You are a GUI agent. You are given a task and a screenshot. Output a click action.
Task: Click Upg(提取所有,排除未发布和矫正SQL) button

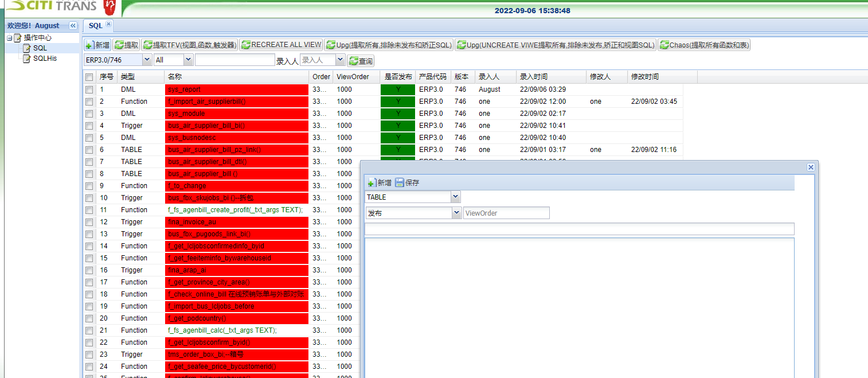[x=389, y=45]
